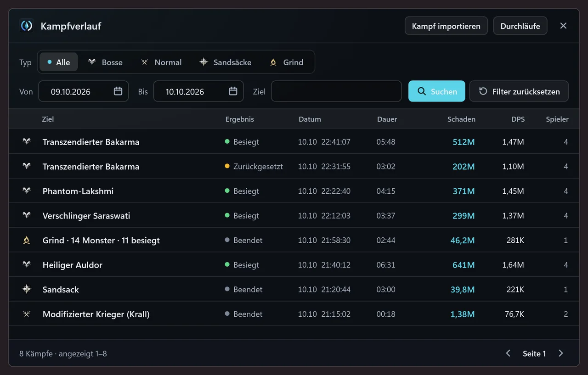The height and width of the screenshot is (375, 588).
Task: Go to the previous page arrow
Action: tap(508, 353)
